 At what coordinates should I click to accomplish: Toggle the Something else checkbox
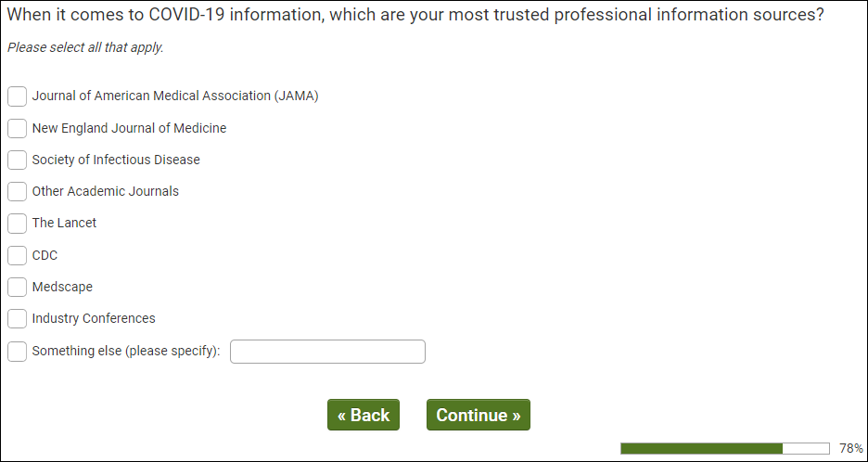[17, 352]
